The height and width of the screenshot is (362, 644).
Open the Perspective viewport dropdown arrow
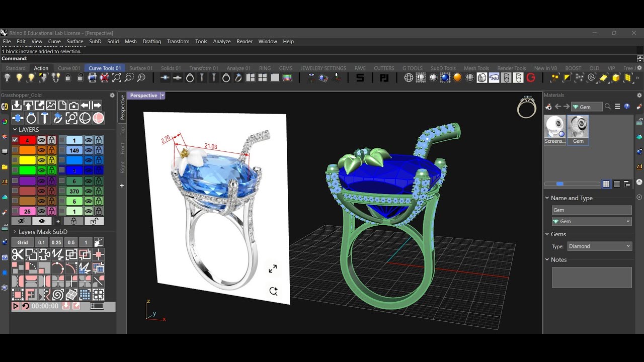163,96
